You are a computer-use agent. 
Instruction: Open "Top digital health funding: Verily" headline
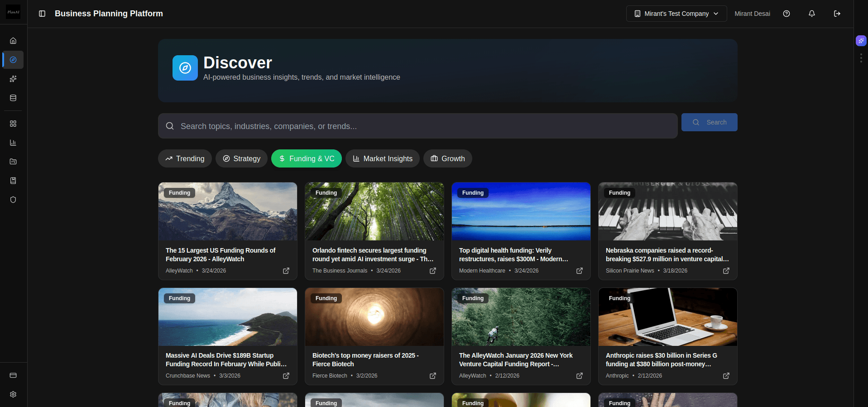point(513,254)
